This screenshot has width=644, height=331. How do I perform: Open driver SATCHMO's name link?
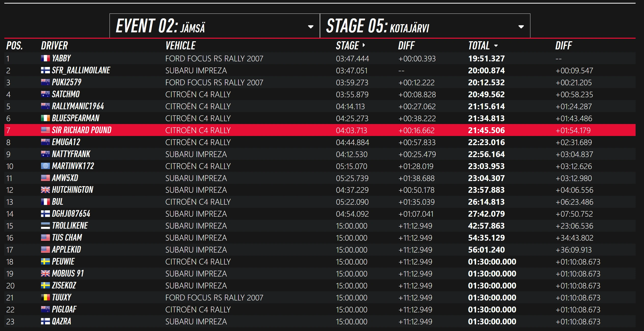tap(66, 94)
